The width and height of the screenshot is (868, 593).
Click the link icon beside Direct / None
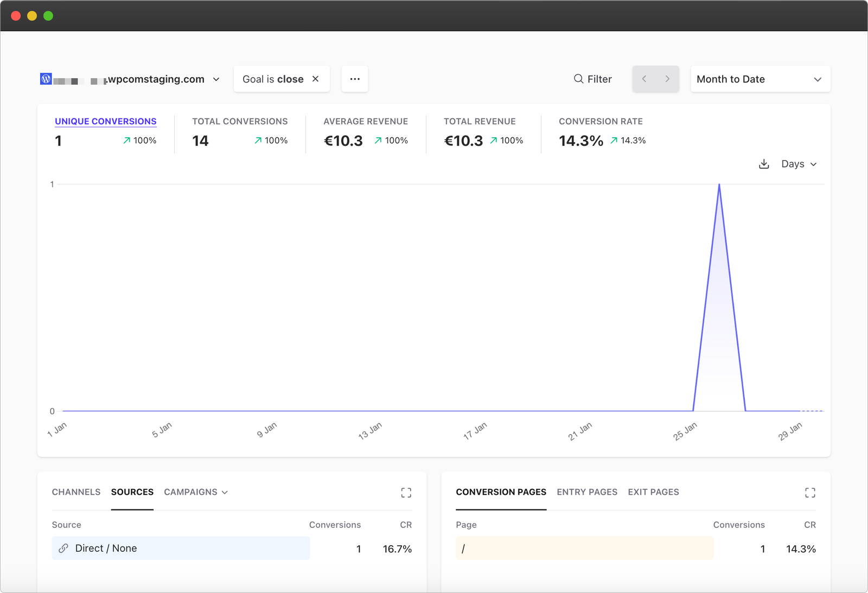[x=65, y=548]
